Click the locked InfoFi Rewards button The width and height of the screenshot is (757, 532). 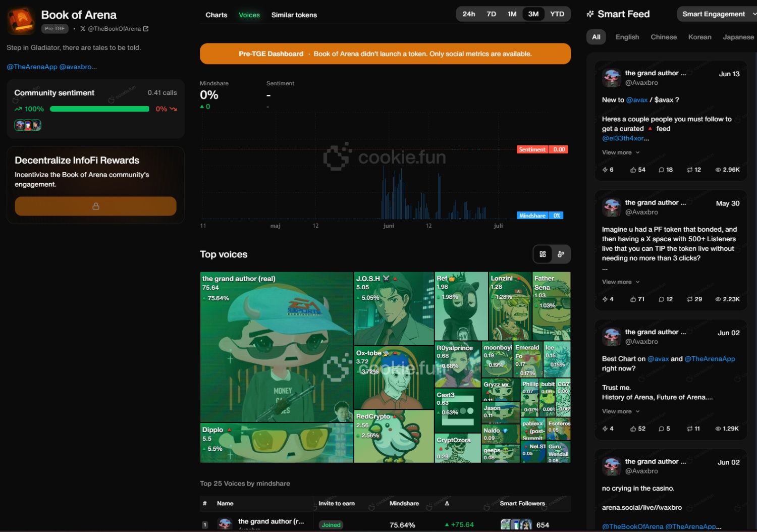95,206
